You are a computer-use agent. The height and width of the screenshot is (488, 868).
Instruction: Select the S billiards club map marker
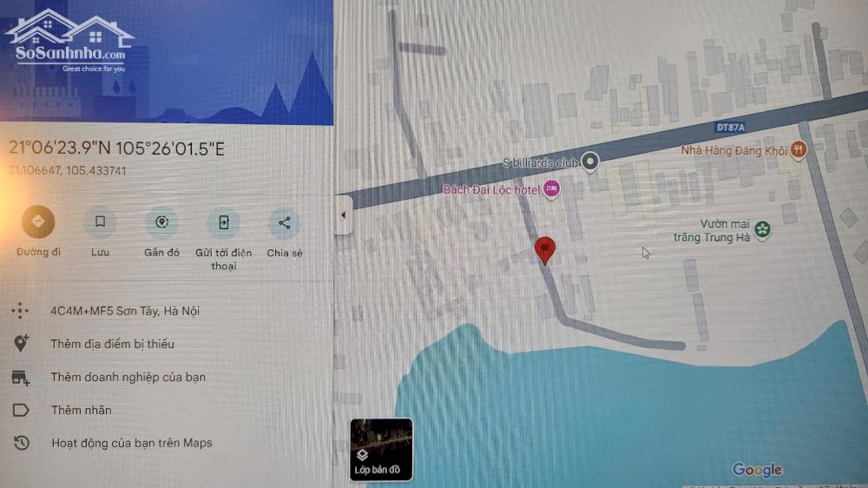590,162
